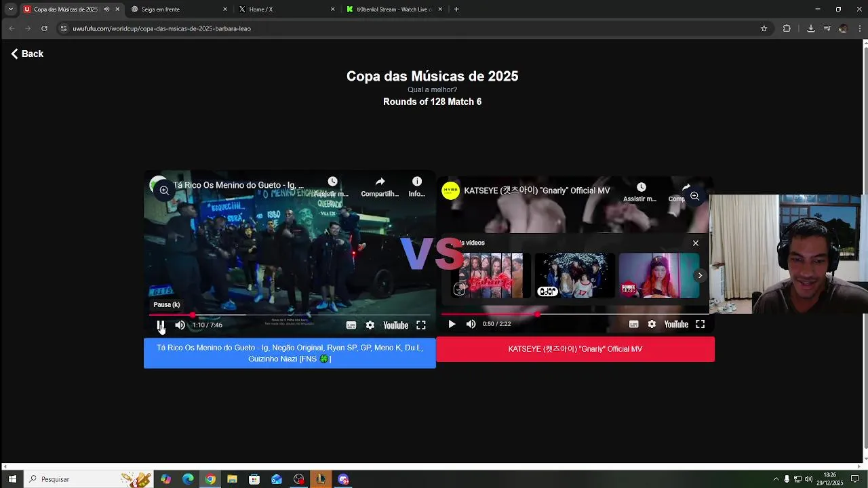Vote for KATSEYE Gnarly Official MV

[x=575, y=349]
